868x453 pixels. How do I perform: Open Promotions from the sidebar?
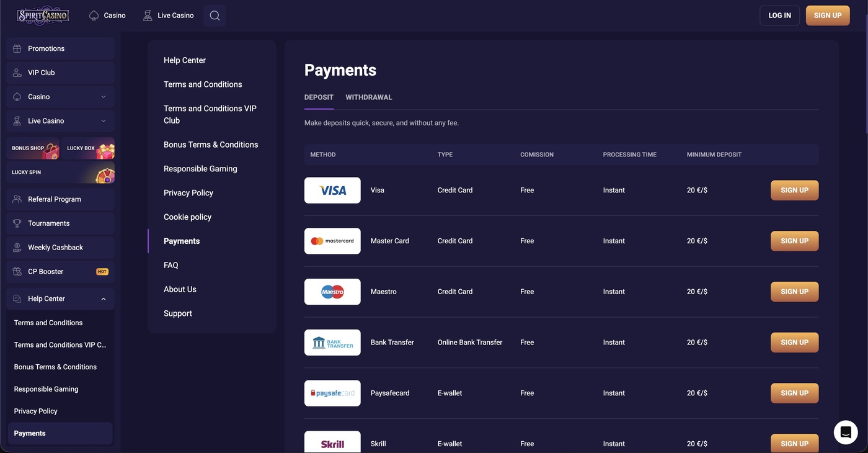(x=60, y=48)
